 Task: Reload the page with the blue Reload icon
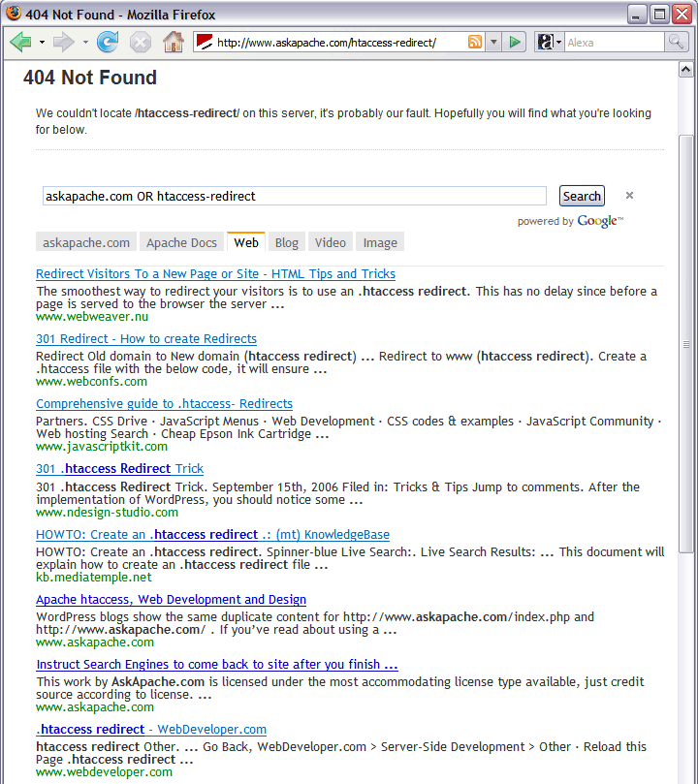(108, 42)
